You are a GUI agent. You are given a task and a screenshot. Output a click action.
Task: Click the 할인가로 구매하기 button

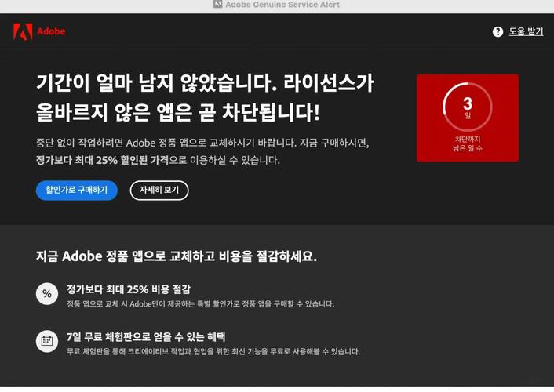coord(77,191)
